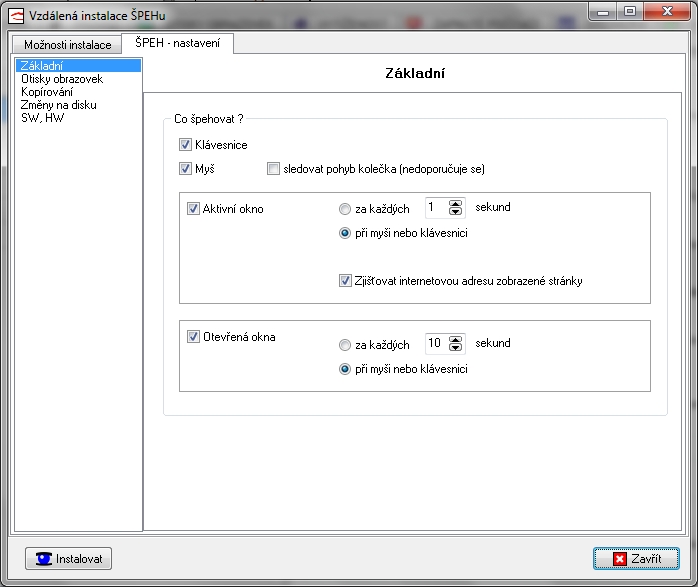The height and width of the screenshot is (587, 698).
Task: Close the window with title bar X
Action: pyautogui.click(x=667, y=12)
